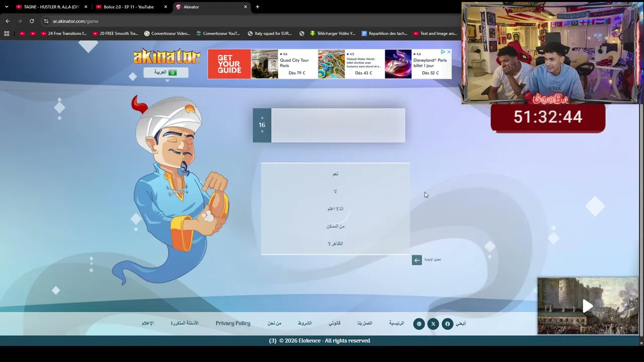
Task: Close the TAGNE - HUSTLER tab
Action: click(86, 7)
